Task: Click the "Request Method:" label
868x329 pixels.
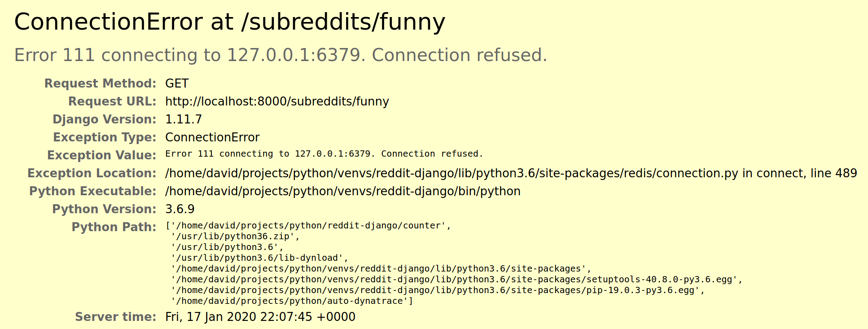Action: pyautogui.click(x=100, y=83)
